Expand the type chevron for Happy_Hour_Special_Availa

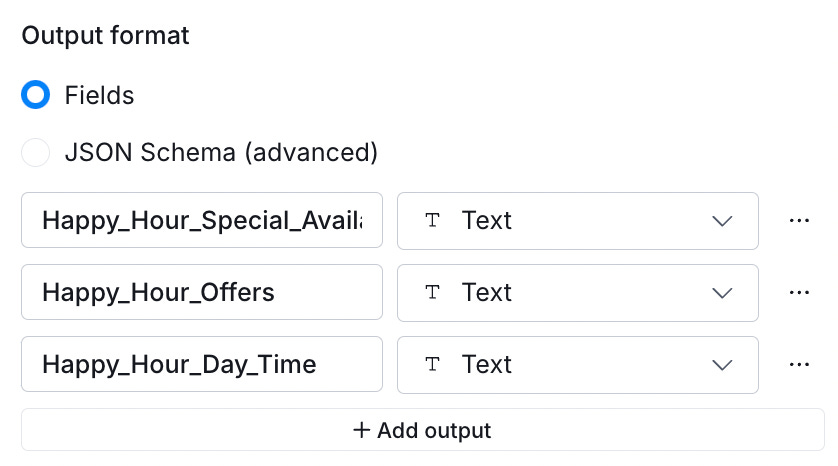(x=723, y=221)
